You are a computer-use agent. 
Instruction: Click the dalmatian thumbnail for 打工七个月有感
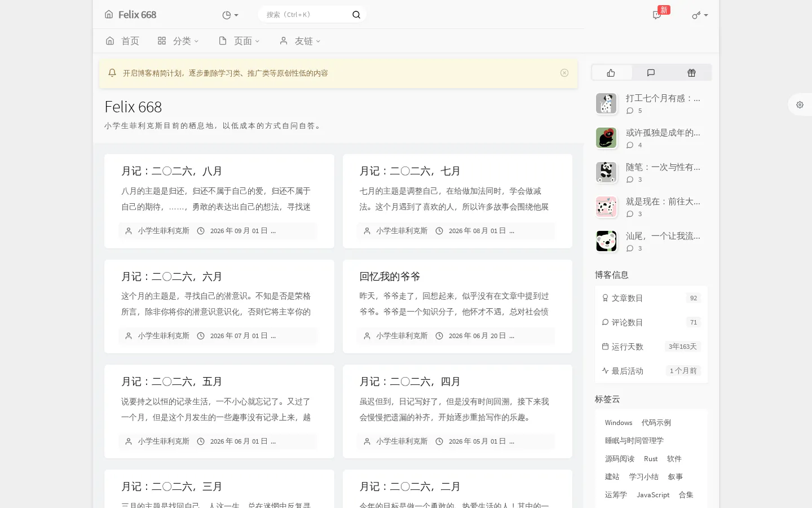coord(606,104)
